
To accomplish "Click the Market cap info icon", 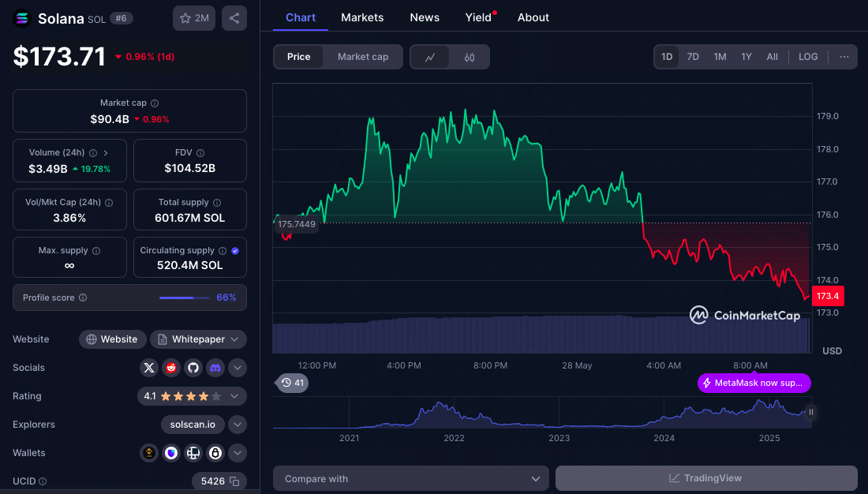I will click(155, 103).
